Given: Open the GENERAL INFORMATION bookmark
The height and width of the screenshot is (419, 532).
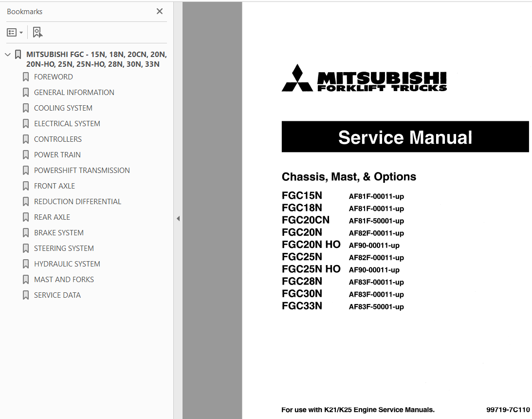Looking at the screenshot, I should pos(74,93).
